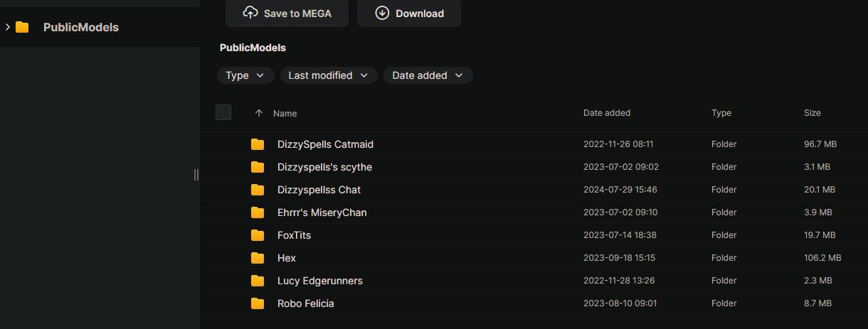The width and height of the screenshot is (868, 329).
Task: Click the folder icon for Ehrrr's MiseryChan
Action: pyautogui.click(x=258, y=212)
